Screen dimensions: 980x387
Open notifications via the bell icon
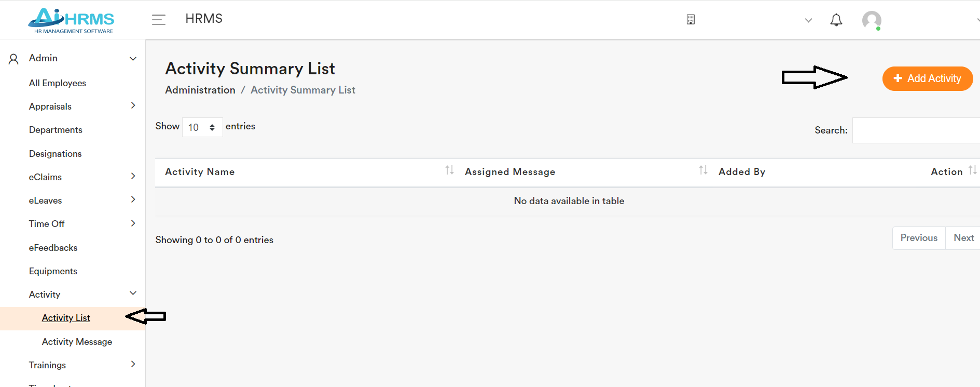click(x=836, y=20)
